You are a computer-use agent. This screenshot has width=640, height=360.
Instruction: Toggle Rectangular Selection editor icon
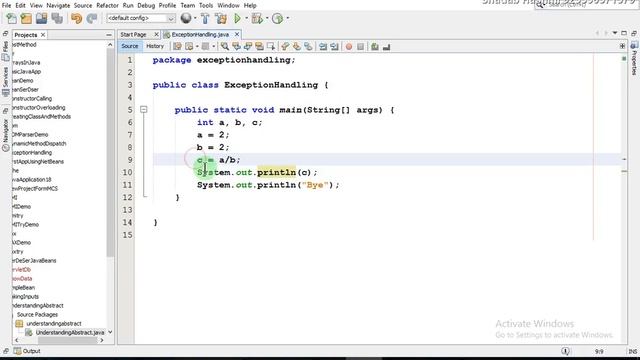point(271,47)
